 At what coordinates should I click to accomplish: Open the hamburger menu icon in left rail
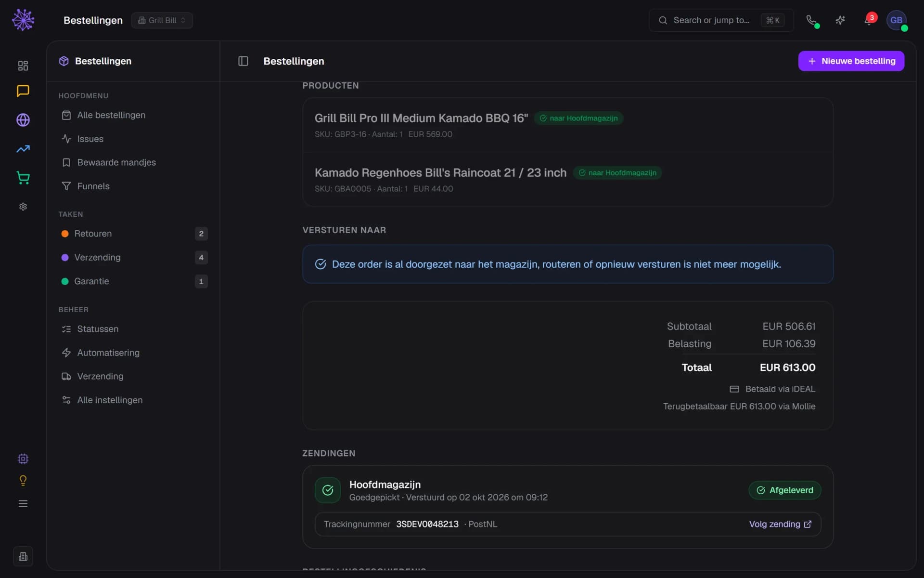click(x=23, y=503)
